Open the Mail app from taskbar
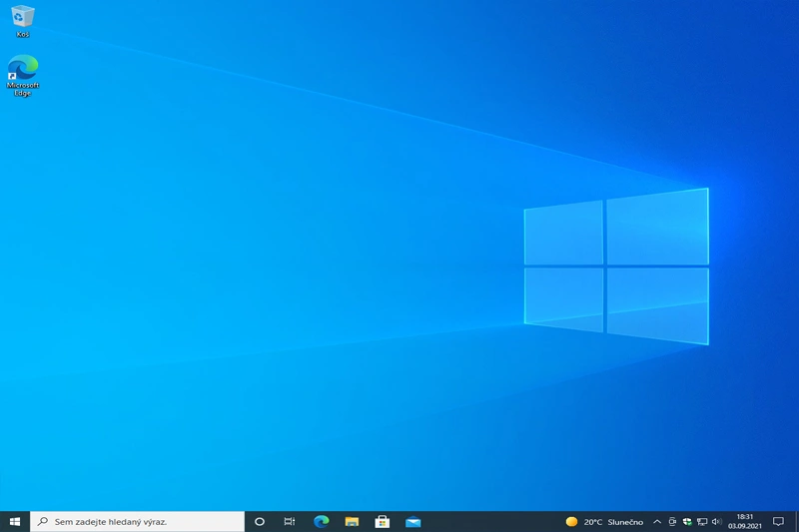799x532 pixels. pos(412,521)
